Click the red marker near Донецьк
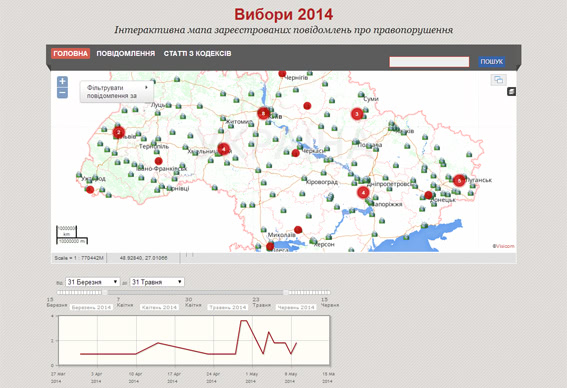567x388 pixels. 429,195
